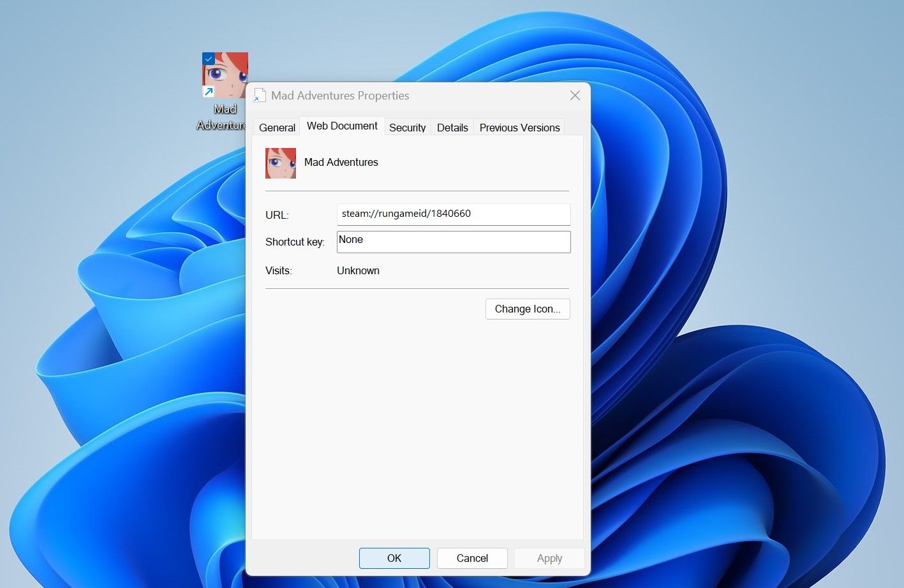This screenshot has width=904, height=588.
Task: Toggle the desktop icon selection checkbox
Action: 208,58
